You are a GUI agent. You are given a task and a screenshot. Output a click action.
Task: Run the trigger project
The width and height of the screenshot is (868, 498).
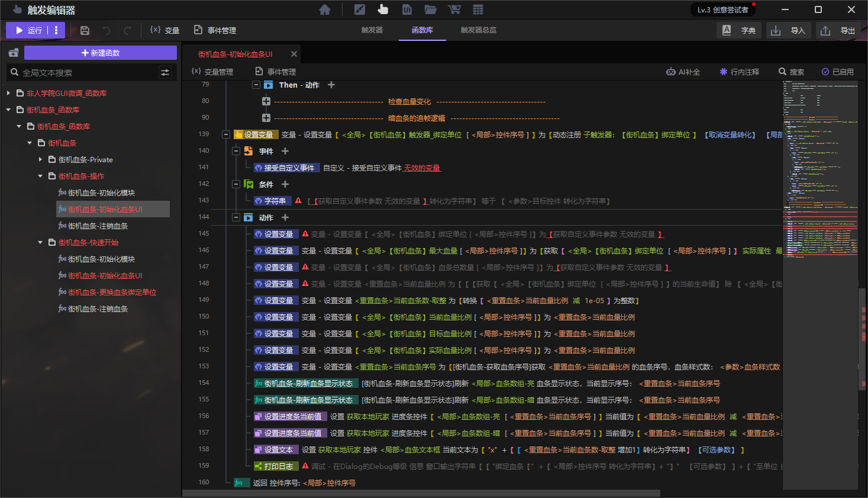pyautogui.click(x=28, y=30)
